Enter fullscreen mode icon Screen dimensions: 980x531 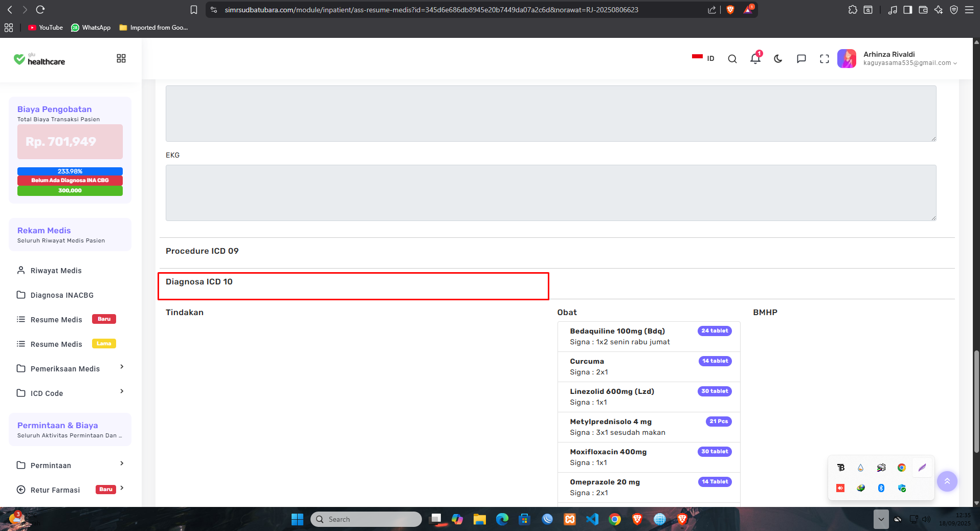point(825,59)
